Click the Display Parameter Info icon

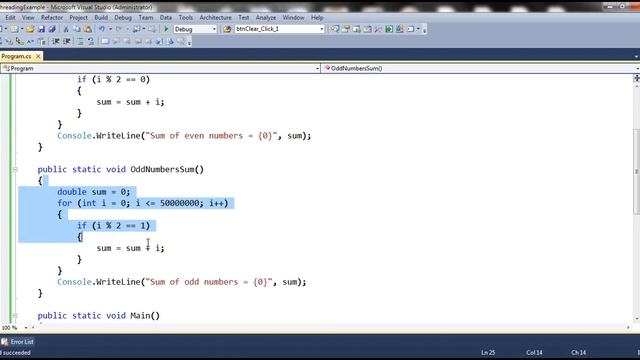pyautogui.click(x=8, y=41)
